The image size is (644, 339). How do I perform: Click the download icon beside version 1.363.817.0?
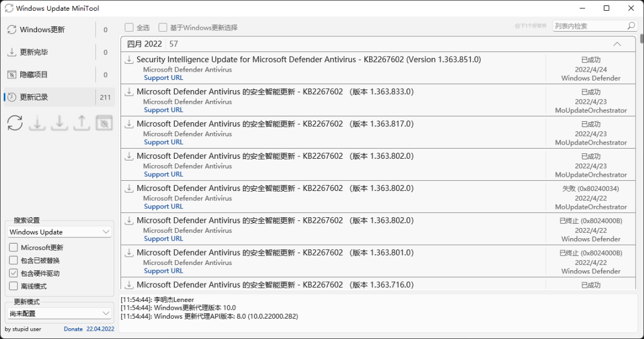tap(129, 124)
